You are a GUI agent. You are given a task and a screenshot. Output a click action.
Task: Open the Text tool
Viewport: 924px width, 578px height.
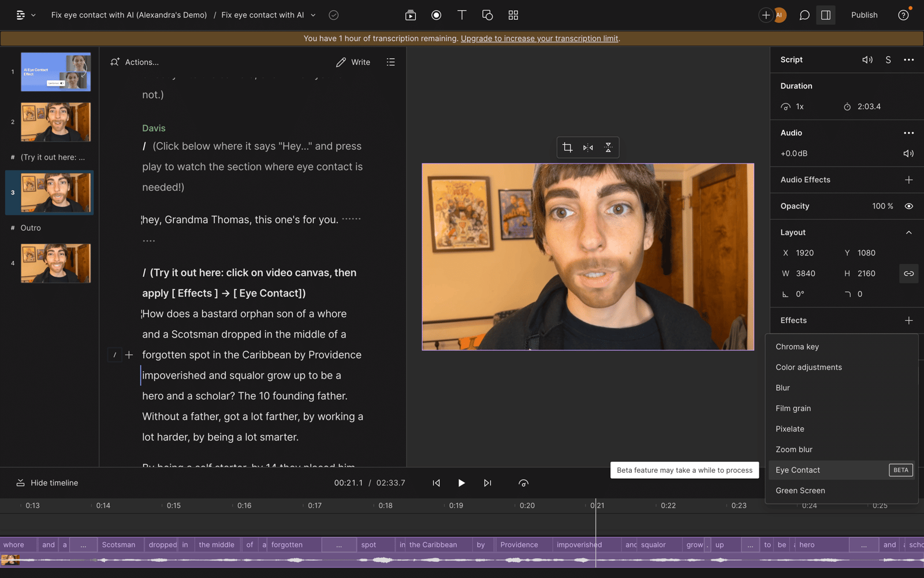click(x=461, y=15)
